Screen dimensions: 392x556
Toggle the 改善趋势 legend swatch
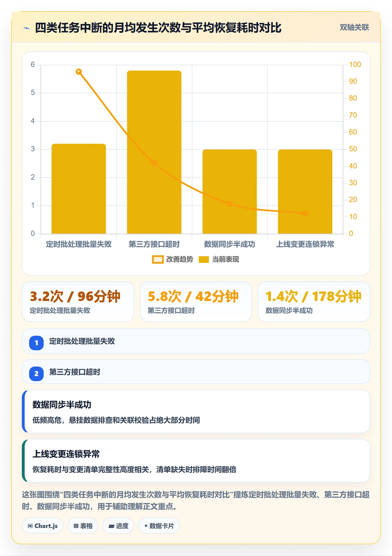[158, 260]
